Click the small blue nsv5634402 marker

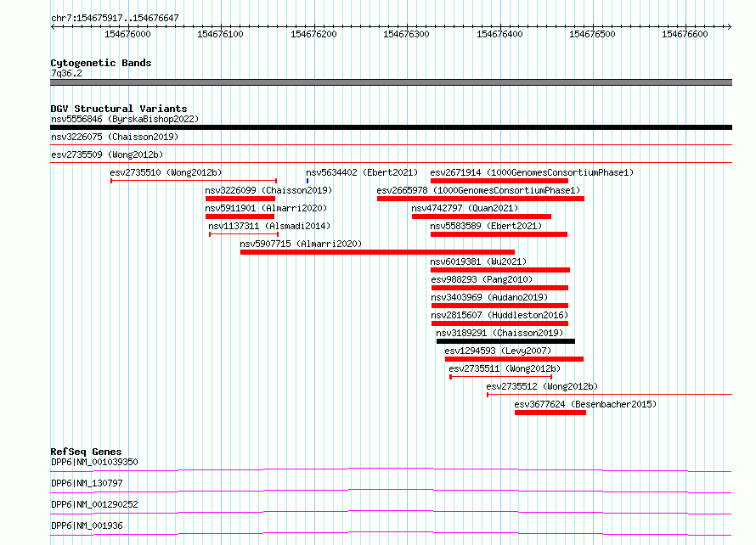(307, 181)
